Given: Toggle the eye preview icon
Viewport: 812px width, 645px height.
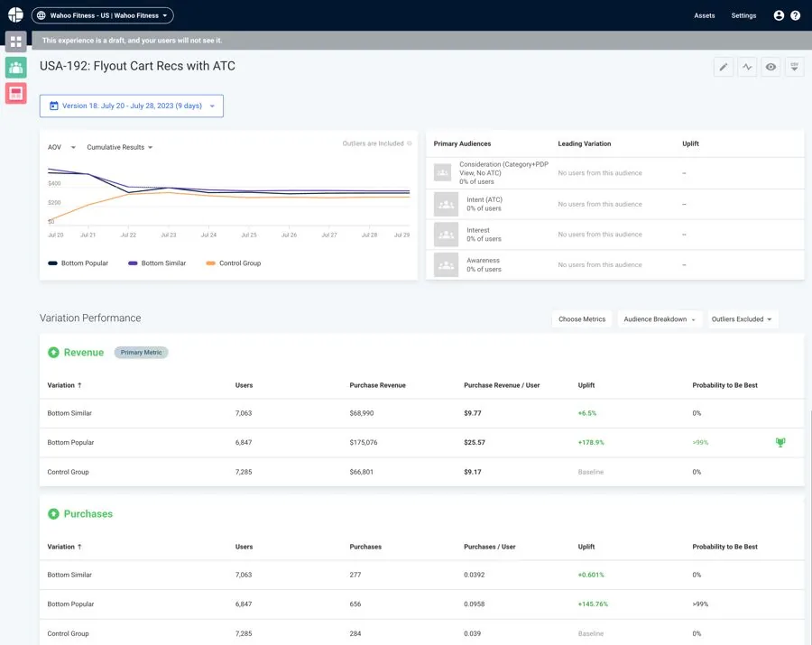Looking at the screenshot, I should click(770, 67).
